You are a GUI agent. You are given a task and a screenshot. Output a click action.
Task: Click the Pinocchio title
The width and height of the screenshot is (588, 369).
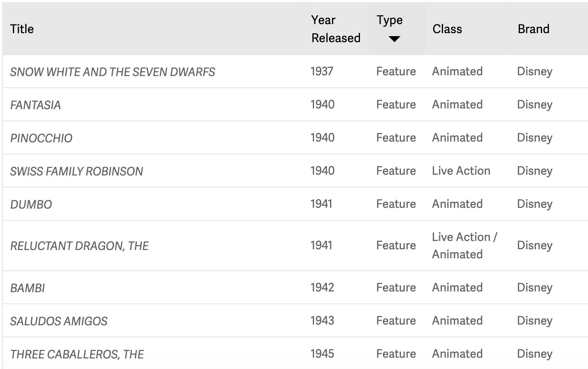coord(41,138)
